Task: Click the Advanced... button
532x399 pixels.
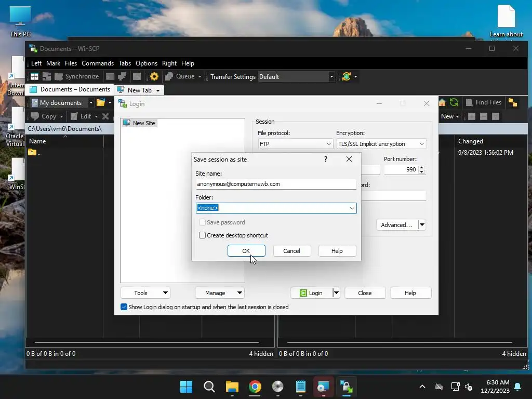Action: point(396,224)
